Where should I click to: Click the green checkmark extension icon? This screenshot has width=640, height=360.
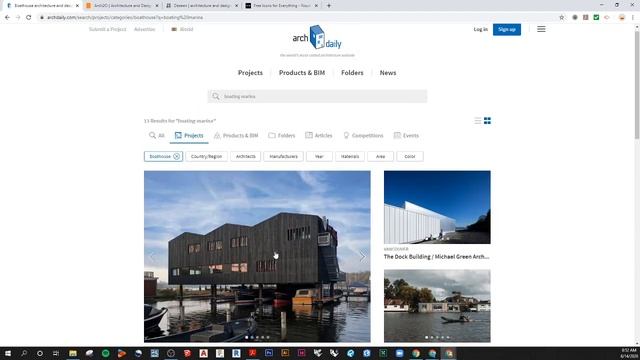[596, 18]
